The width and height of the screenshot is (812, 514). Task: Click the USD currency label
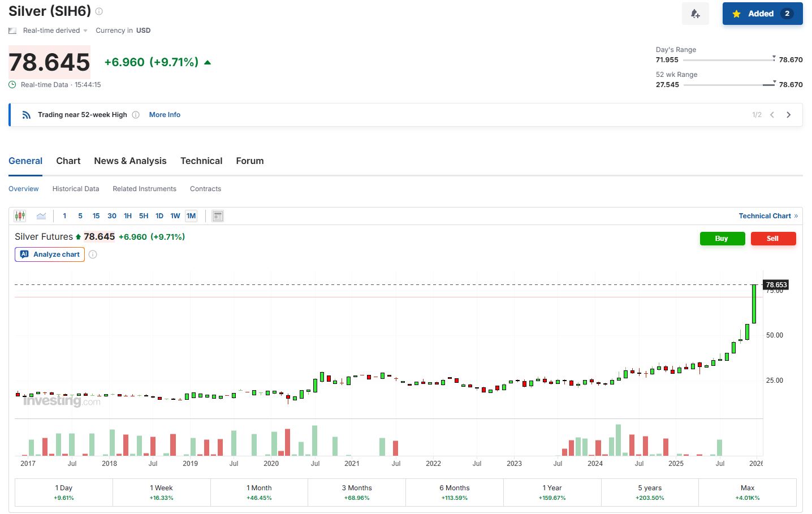click(x=144, y=31)
